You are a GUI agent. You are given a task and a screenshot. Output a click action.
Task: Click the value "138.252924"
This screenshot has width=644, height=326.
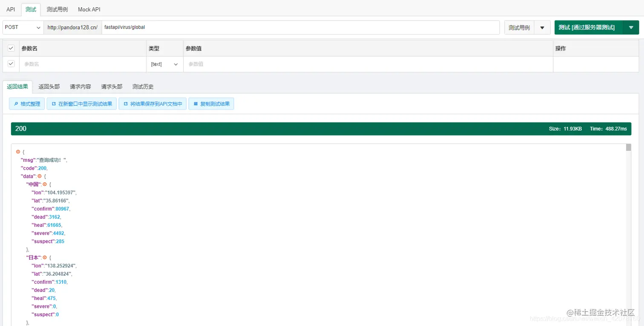[61, 265]
